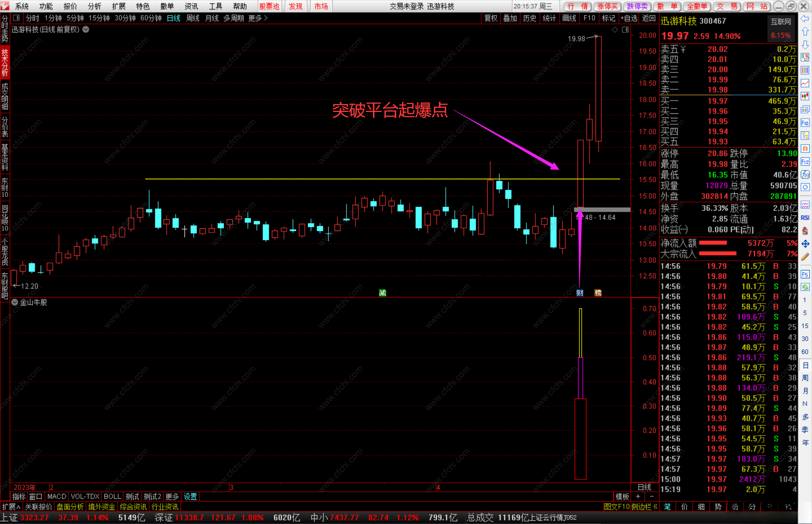The width and height of the screenshot is (812, 524).
Task: Click the candlestick chart sidebar icon
Action: 805,96
